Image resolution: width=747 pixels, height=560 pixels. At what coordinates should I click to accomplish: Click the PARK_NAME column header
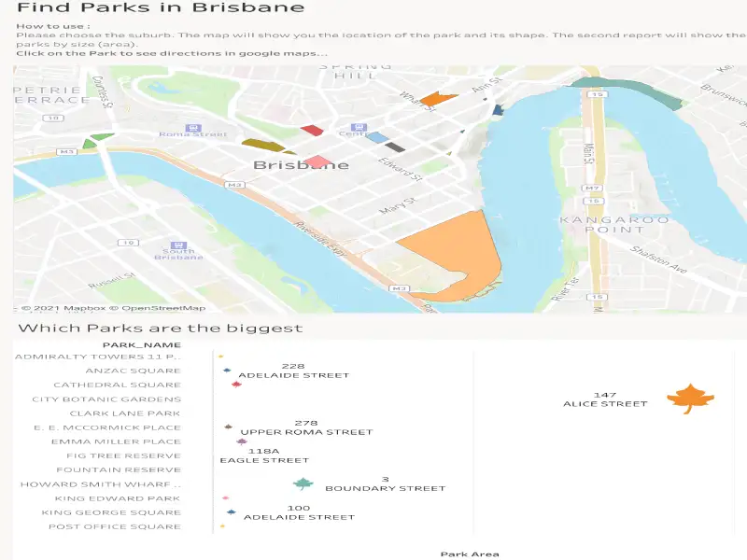tap(142, 344)
